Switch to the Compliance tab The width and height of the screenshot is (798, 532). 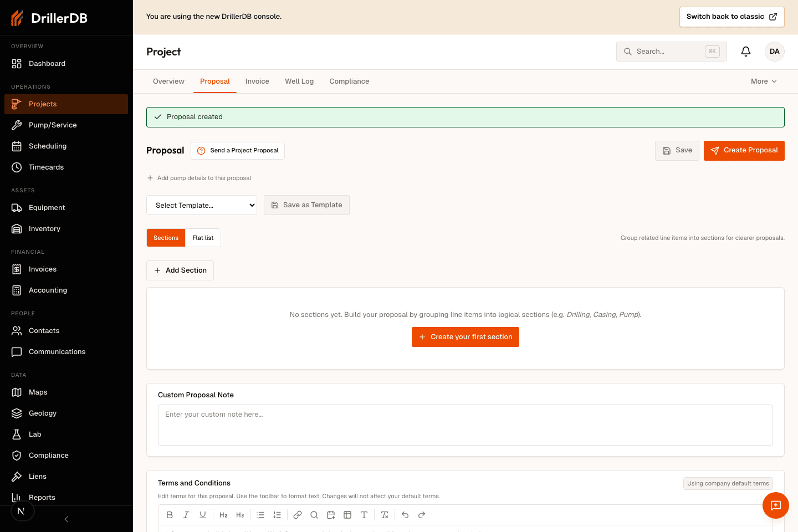tap(349, 81)
